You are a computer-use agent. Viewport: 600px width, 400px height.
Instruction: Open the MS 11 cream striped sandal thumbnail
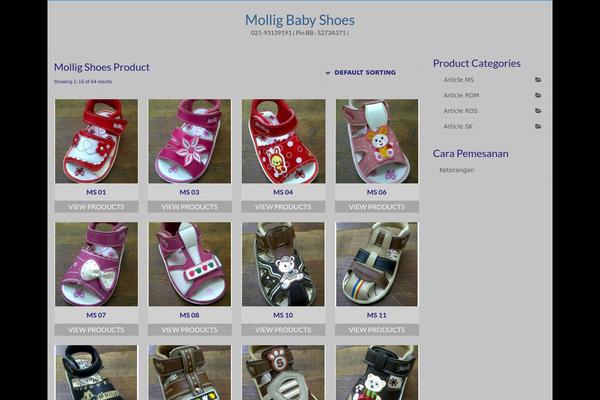point(377,264)
